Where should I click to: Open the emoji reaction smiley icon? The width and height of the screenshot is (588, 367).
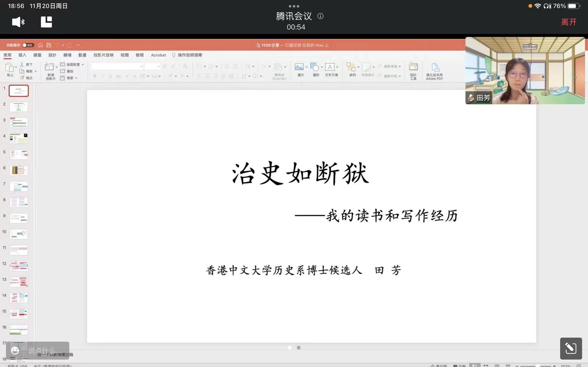[15, 350]
